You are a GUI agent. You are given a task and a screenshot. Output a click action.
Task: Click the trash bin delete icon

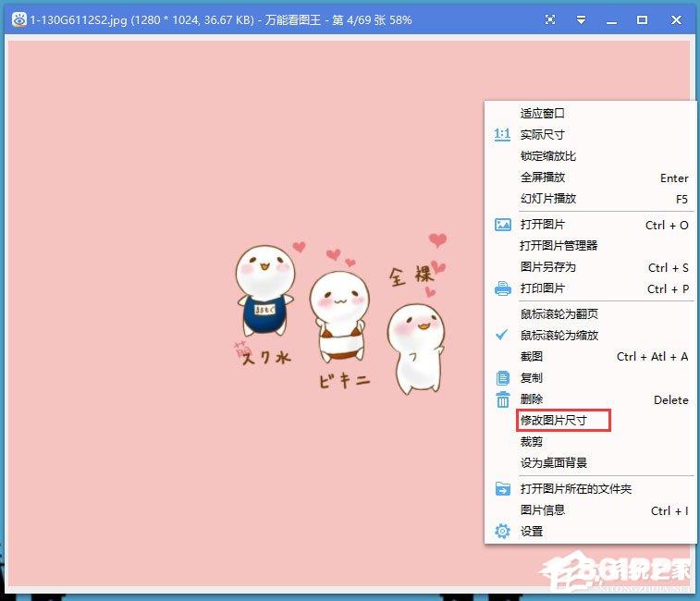(x=503, y=399)
